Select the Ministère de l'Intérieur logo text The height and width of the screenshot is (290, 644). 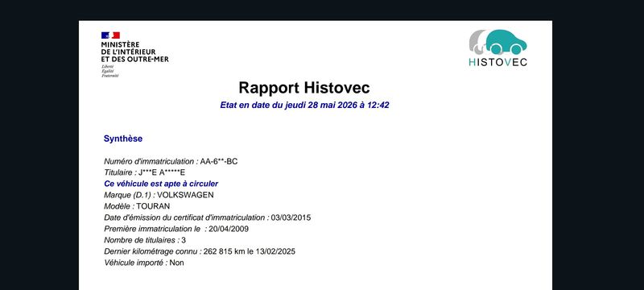134,52
